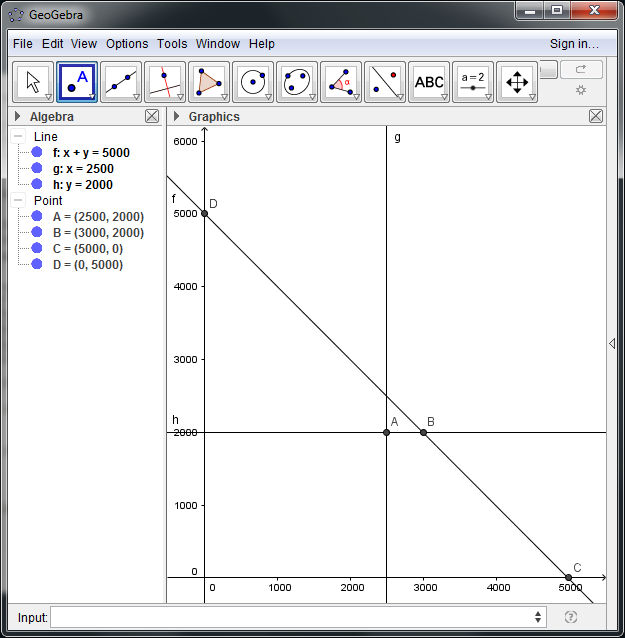
Task: Toggle visibility of line f: x + y = 5000
Action: coord(37,153)
